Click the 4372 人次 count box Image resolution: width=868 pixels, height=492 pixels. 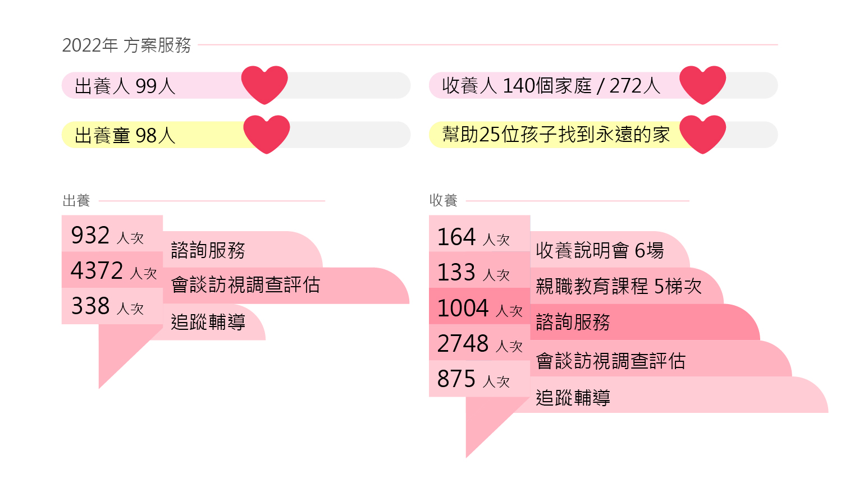click(x=112, y=270)
